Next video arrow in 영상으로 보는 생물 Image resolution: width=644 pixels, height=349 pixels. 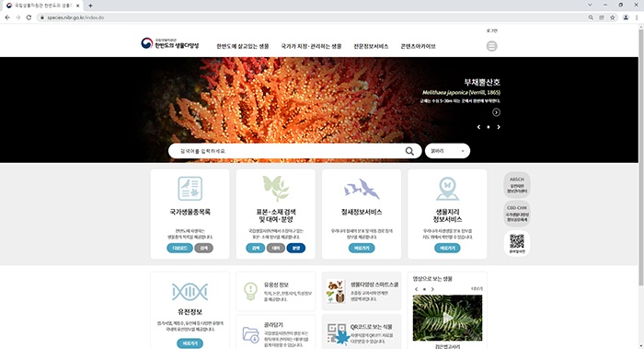(432, 289)
